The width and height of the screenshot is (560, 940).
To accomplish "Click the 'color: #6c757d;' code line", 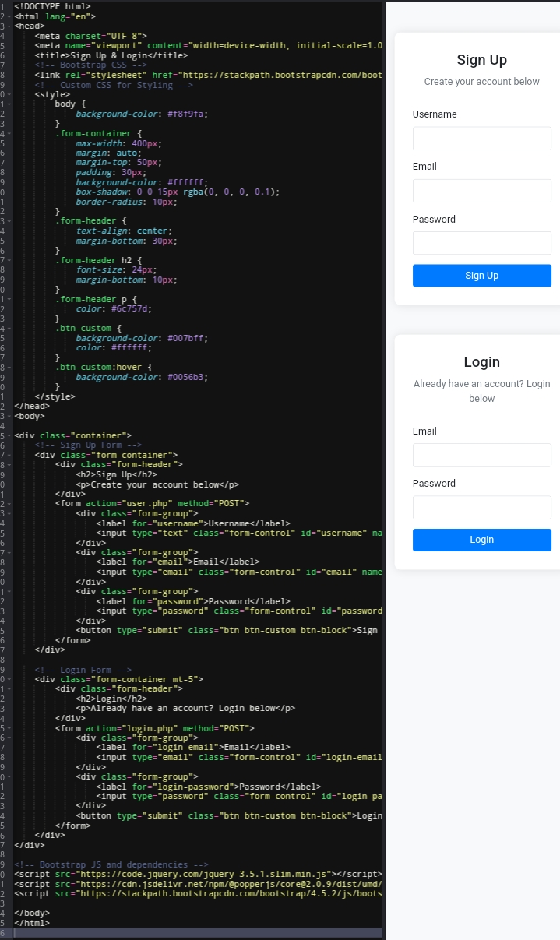I will (113, 308).
